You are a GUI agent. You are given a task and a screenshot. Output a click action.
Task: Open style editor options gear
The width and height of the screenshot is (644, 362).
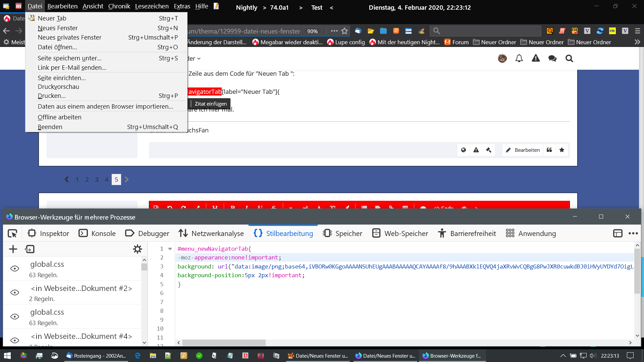click(x=137, y=249)
